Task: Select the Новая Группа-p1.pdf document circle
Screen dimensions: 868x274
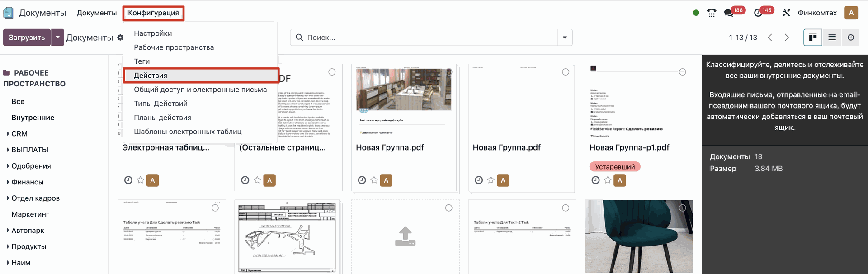Action: tap(682, 72)
